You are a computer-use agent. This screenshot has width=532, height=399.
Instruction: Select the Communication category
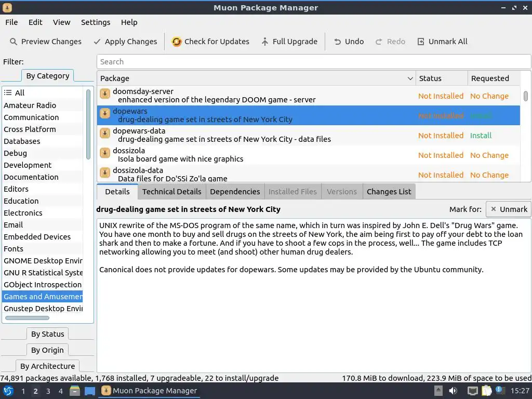click(43, 117)
